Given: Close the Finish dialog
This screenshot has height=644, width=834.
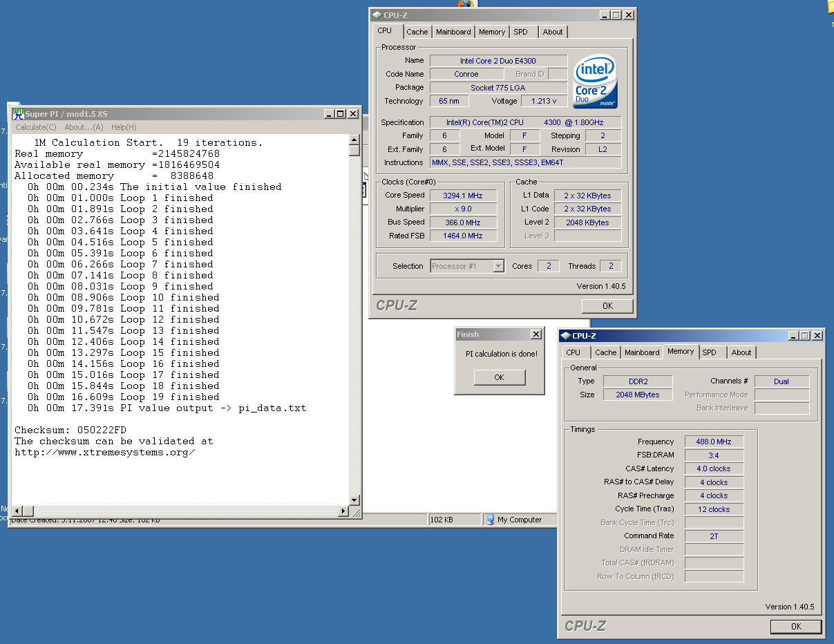Looking at the screenshot, I should coord(536,334).
